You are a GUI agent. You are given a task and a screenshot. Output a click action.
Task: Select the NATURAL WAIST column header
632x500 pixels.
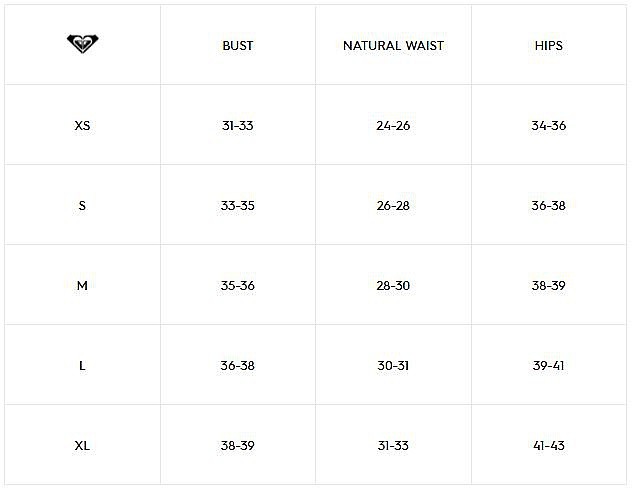pos(393,46)
